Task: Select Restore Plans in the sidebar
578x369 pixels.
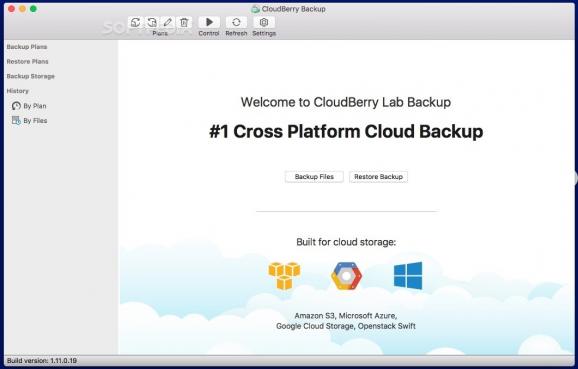Action: coord(27,62)
